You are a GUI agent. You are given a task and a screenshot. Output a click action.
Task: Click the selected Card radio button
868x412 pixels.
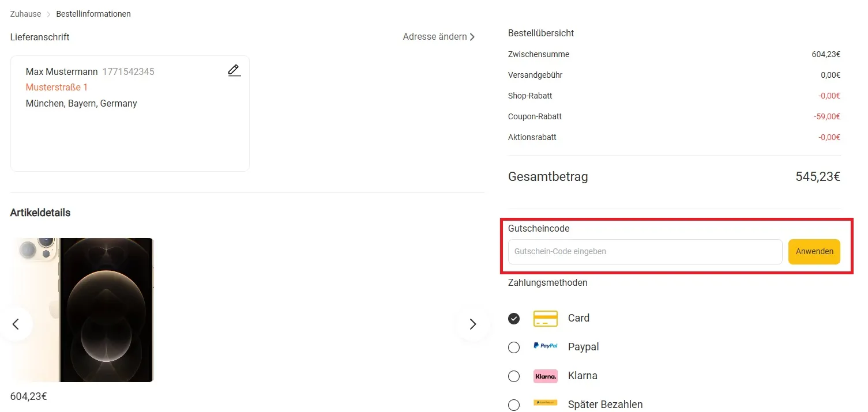(x=514, y=318)
